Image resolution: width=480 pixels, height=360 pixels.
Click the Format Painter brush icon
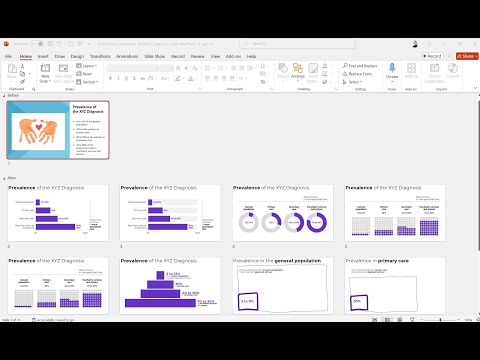coord(22,81)
